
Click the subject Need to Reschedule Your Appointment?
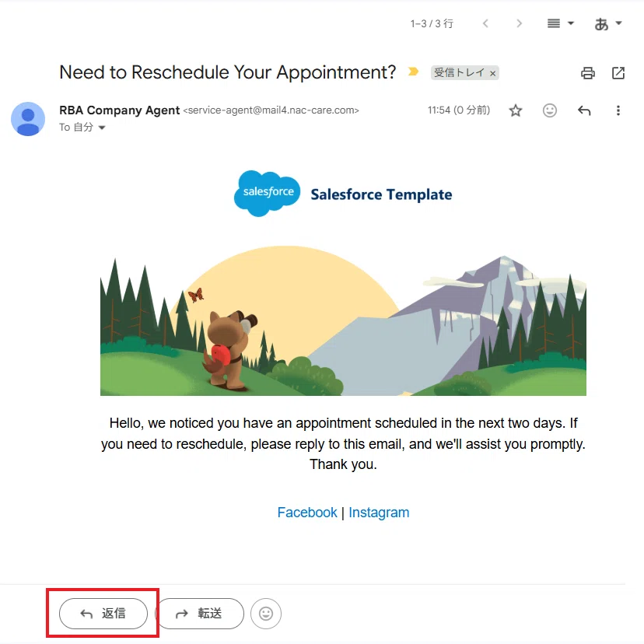(x=228, y=72)
